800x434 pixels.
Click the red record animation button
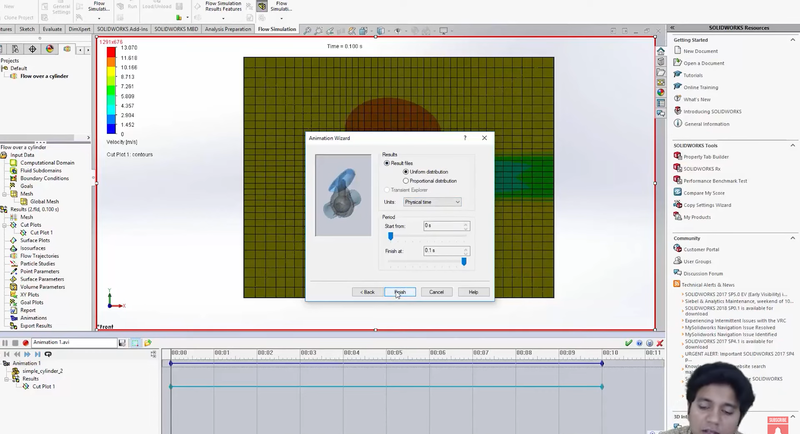[26, 343]
